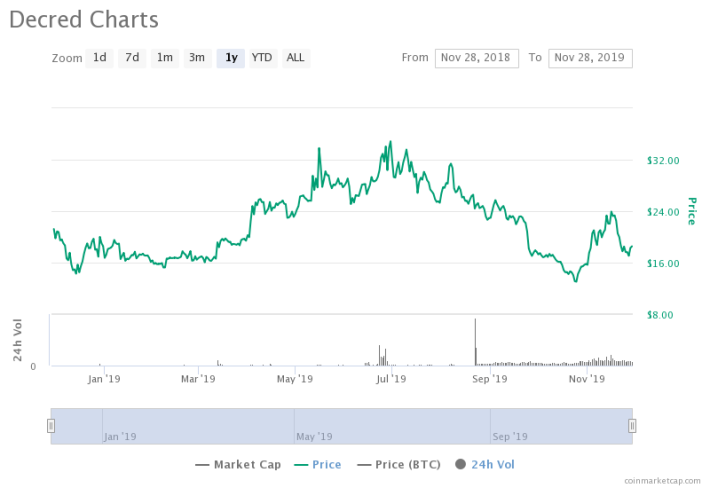The width and height of the screenshot is (710, 488).
Task: Select the 3m zoom range
Action: [x=197, y=58]
